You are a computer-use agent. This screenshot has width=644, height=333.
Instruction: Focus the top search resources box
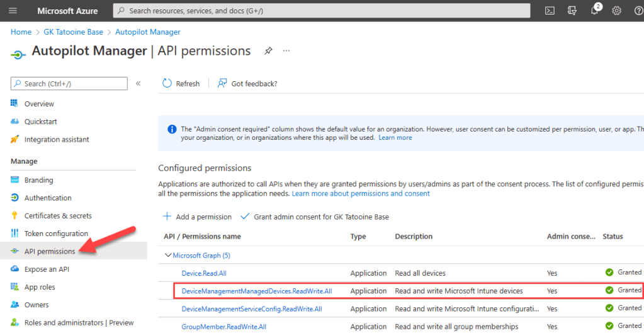(322, 11)
